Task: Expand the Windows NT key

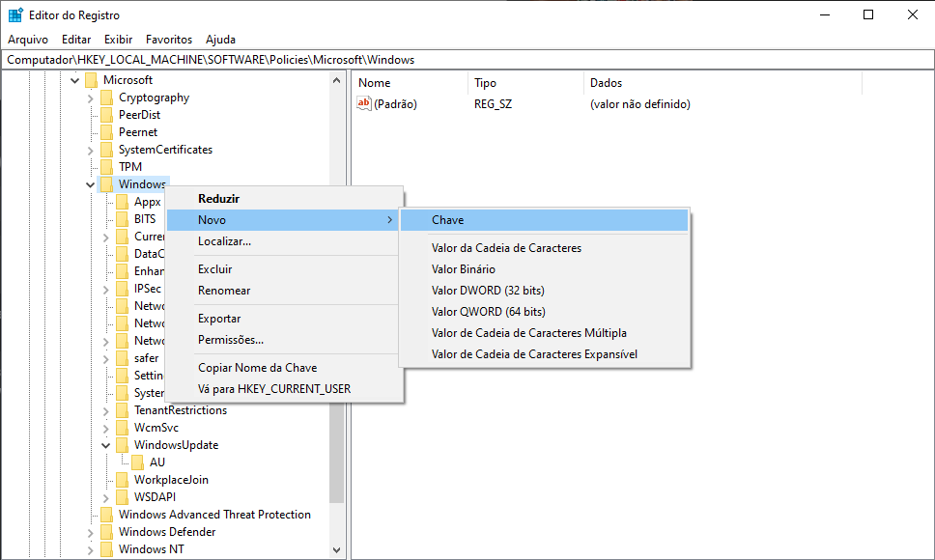Action: click(x=91, y=549)
